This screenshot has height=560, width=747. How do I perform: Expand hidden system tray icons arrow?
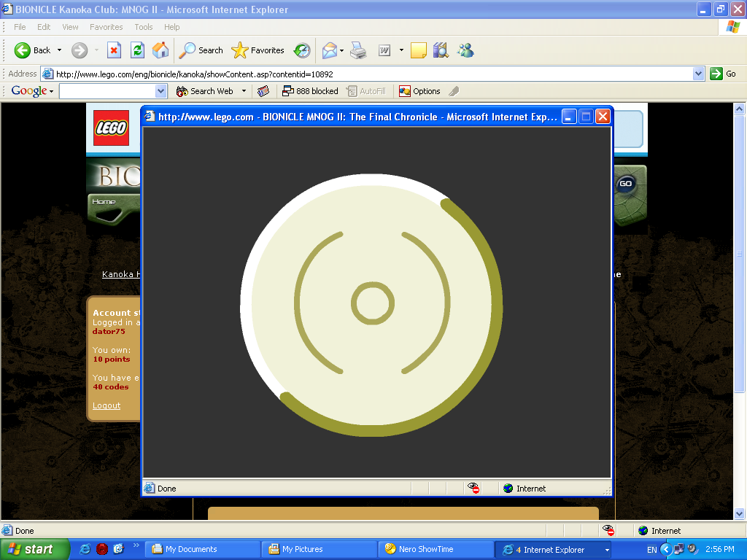pos(665,549)
